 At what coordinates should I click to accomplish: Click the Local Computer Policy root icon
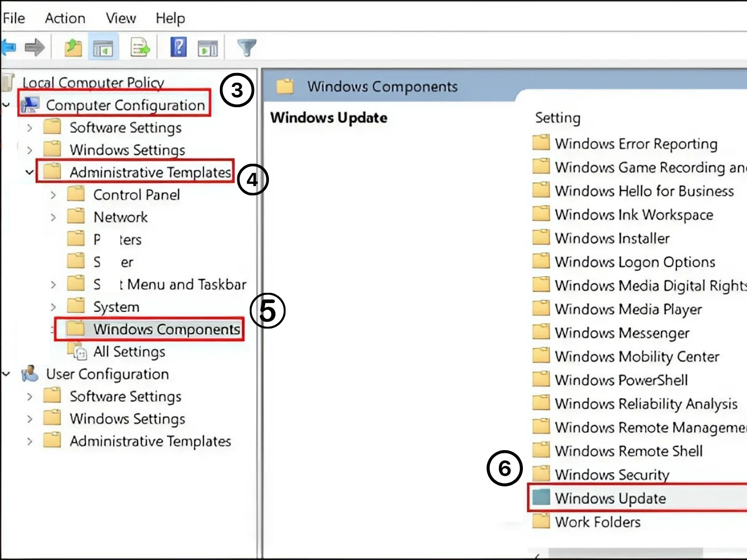click(x=8, y=82)
